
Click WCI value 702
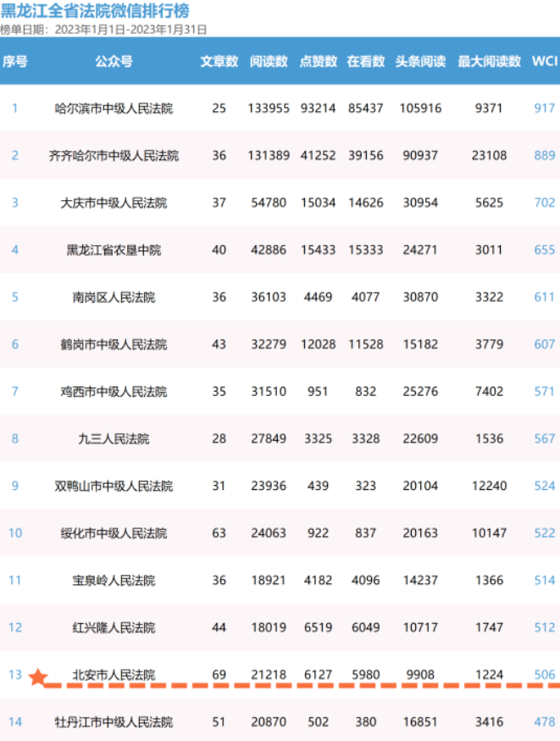click(x=545, y=203)
